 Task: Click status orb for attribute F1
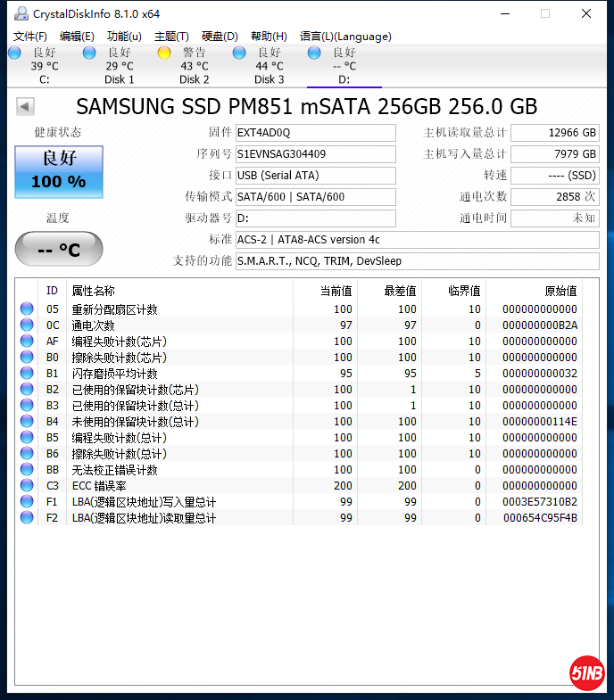pos(27,501)
